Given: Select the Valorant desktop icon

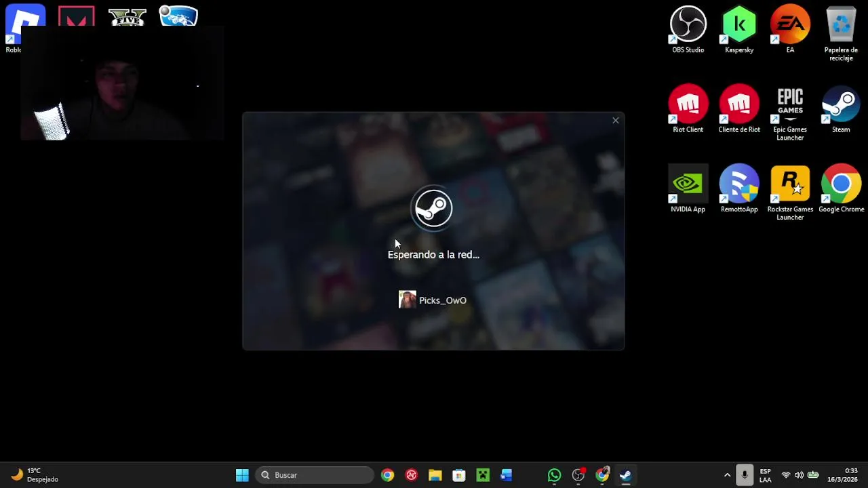Looking at the screenshot, I should coord(76,16).
